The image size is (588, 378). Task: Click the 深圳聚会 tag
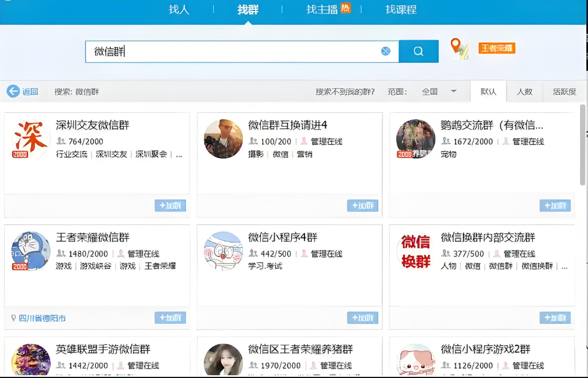pyautogui.click(x=151, y=154)
